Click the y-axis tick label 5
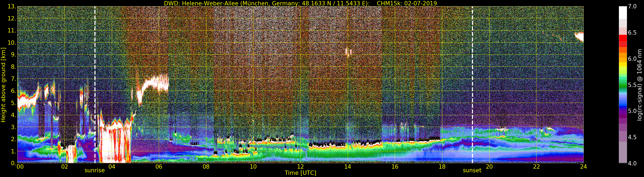The image size is (644, 177). 13,103
